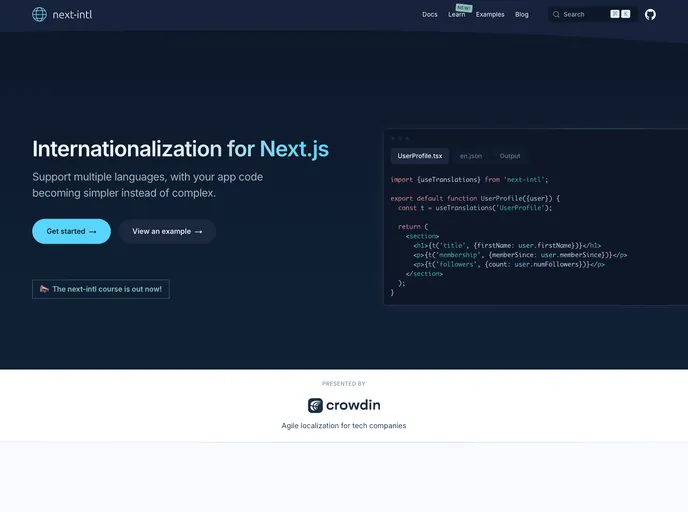The image size is (688, 512).
Task: Open the Docs menu item
Action: [x=429, y=15]
